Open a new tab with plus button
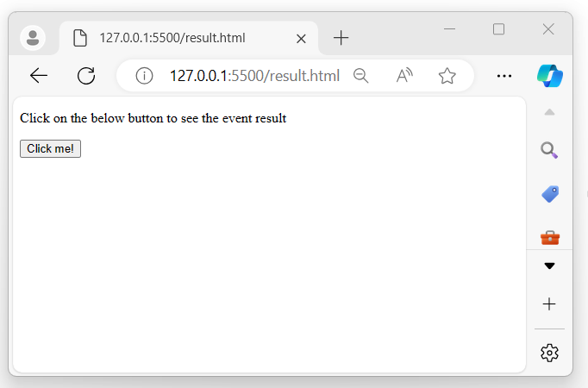 pyautogui.click(x=341, y=38)
